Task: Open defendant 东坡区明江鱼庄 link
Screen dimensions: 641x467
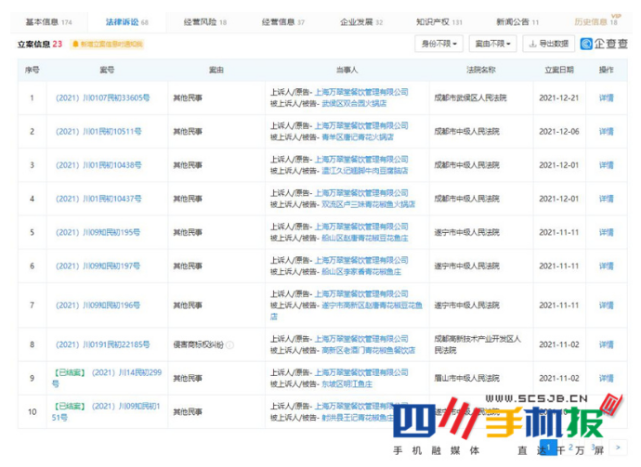Action: (x=347, y=384)
